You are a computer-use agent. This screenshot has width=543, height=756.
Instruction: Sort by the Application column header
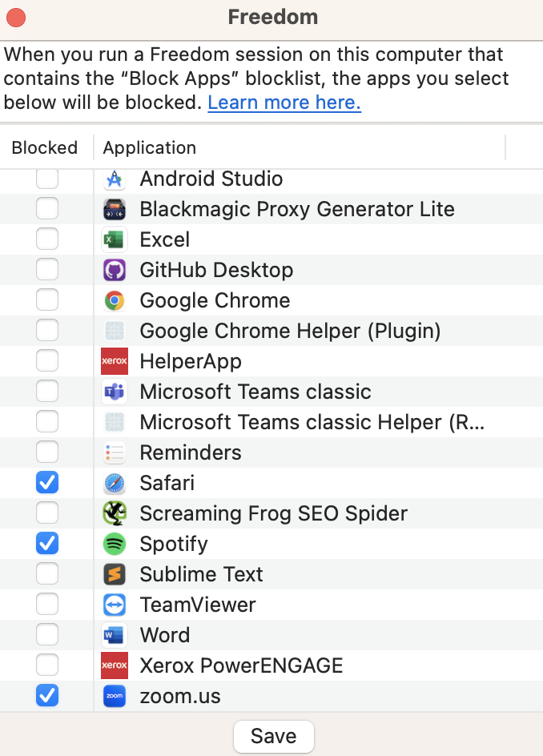(x=150, y=147)
